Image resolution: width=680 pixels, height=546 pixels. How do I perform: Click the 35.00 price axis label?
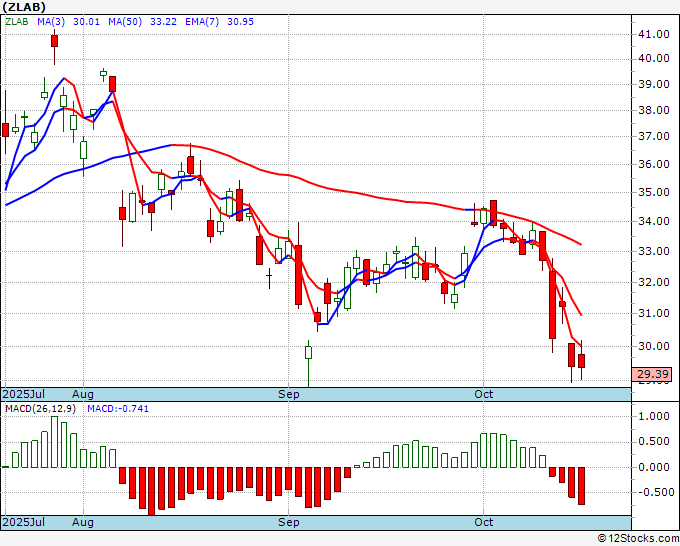pyautogui.click(x=656, y=192)
